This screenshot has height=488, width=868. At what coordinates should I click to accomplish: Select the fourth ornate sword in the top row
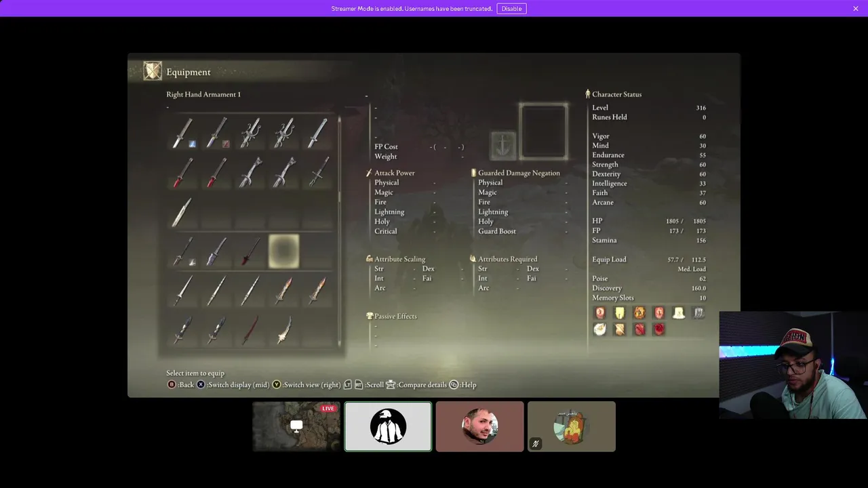click(x=284, y=133)
